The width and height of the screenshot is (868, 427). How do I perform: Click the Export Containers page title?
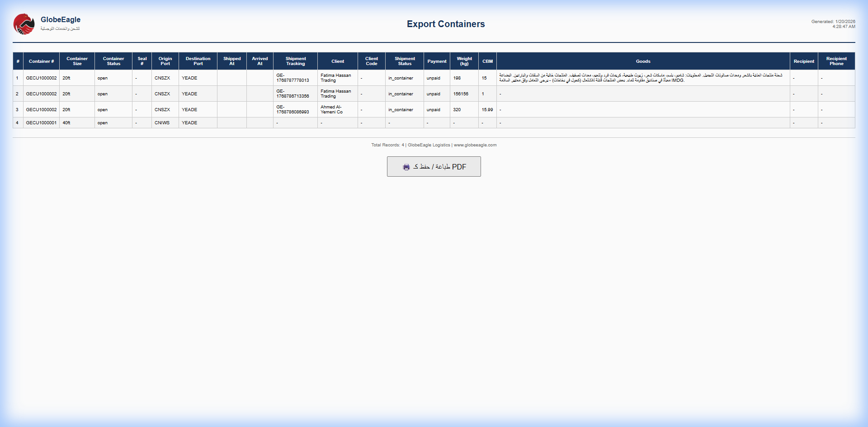446,24
